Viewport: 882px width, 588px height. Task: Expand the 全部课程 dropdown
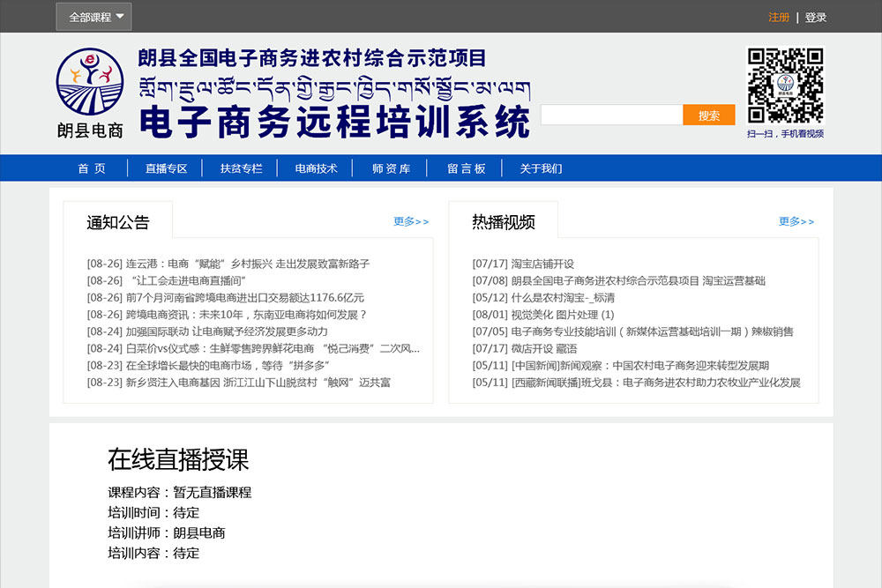[x=93, y=17]
